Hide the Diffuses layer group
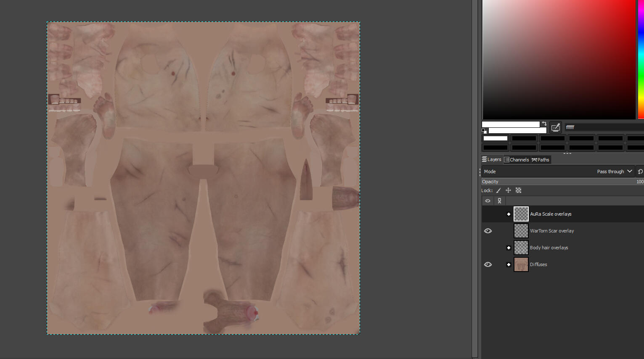The image size is (644, 359). click(x=488, y=264)
